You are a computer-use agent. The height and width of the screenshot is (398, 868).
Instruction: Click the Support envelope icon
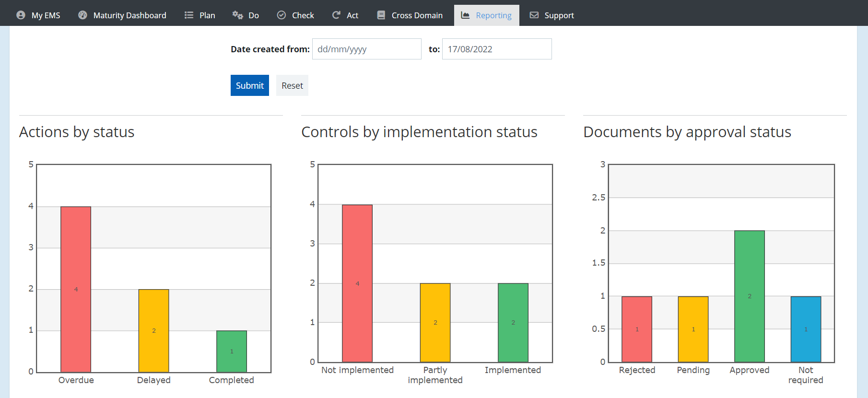(x=534, y=15)
